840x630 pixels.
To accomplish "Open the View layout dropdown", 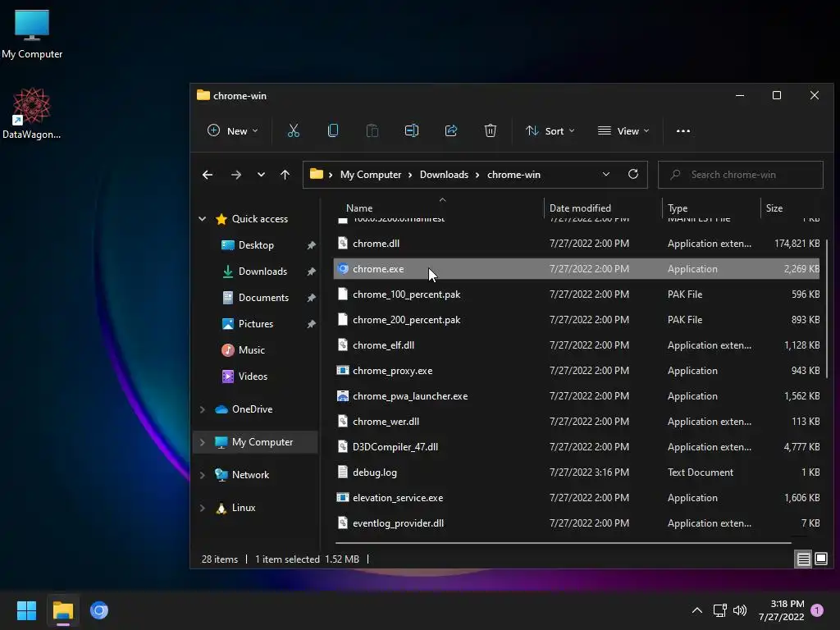I will coord(623,130).
